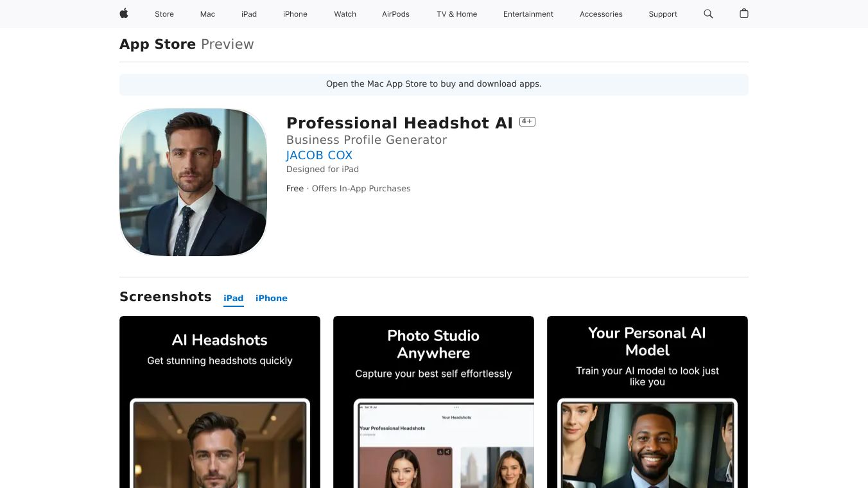Click the Designed for iPad text
This screenshot has width=868, height=488.
coord(322,170)
